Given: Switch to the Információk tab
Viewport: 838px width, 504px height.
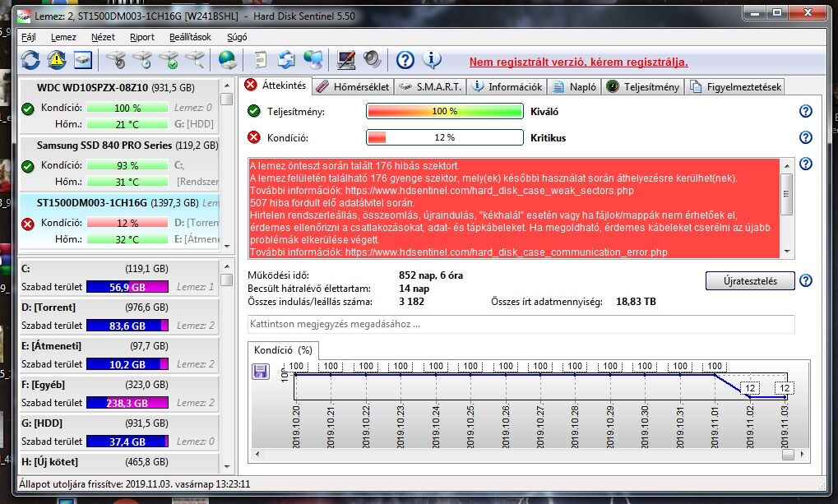Looking at the screenshot, I should coord(507,86).
